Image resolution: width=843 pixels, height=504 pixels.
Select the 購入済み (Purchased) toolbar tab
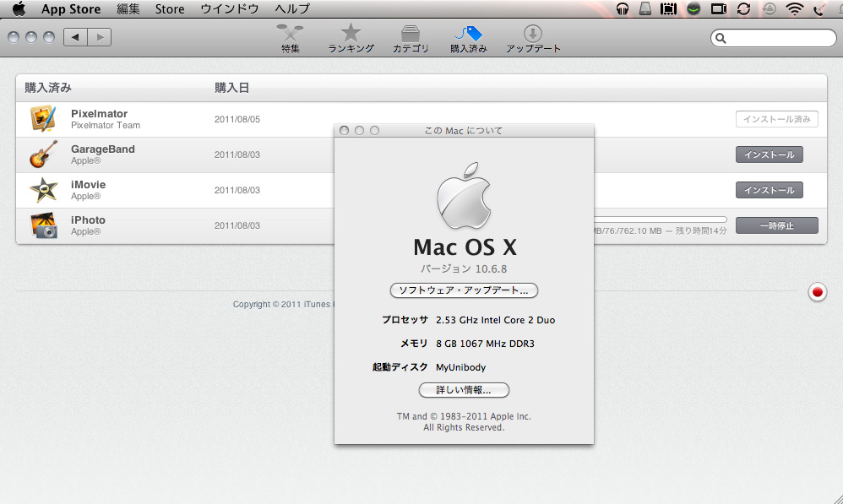[x=469, y=38]
